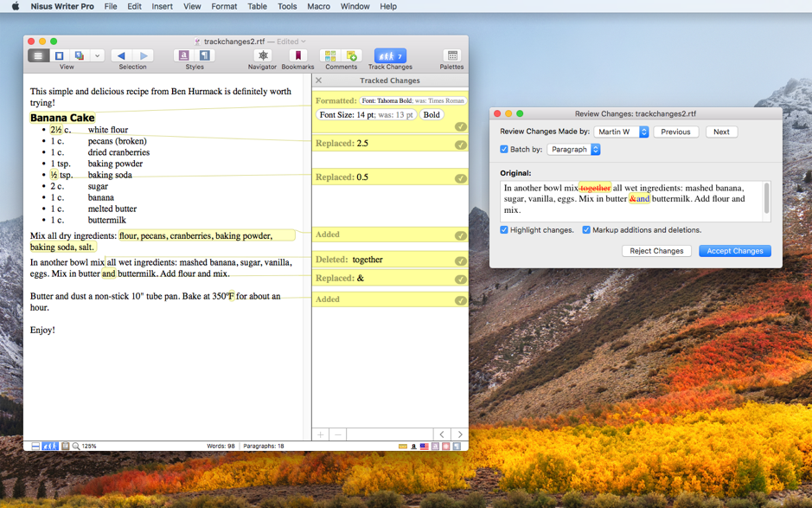Click the Words: 98 status entry
The height and width of the screenshot is (508, 812).
pos(221,446)
